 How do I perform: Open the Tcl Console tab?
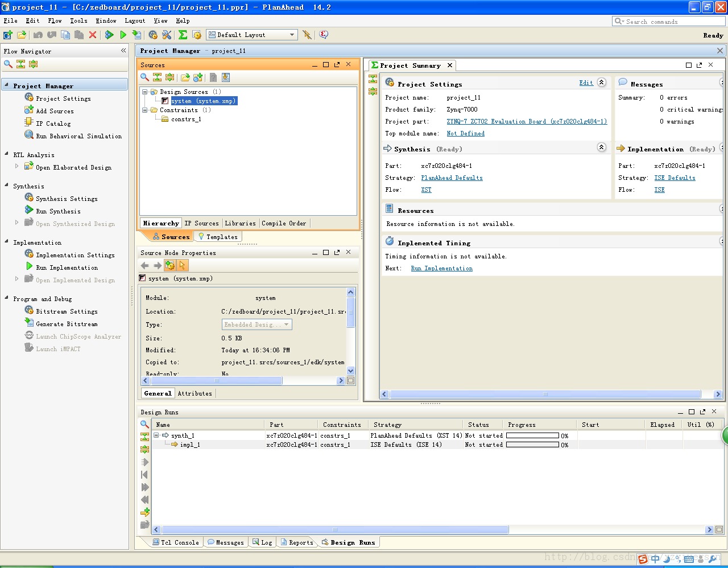coord(176,542)
